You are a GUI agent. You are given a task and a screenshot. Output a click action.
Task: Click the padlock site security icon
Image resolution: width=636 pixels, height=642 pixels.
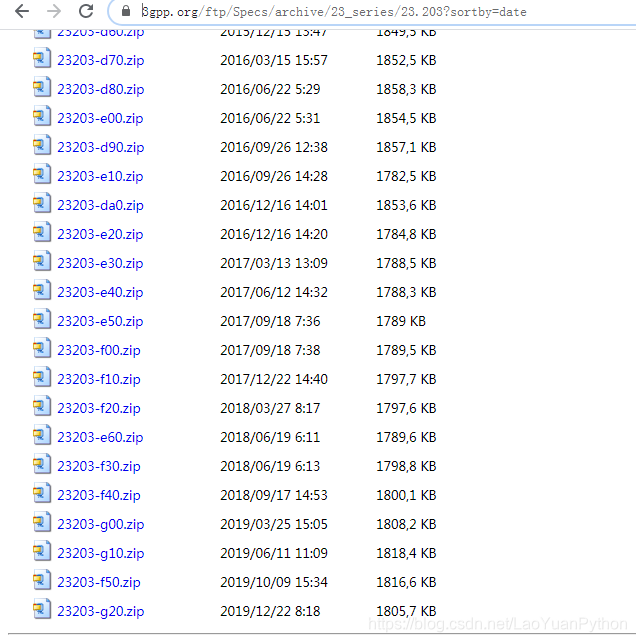(x=126, y=11)
